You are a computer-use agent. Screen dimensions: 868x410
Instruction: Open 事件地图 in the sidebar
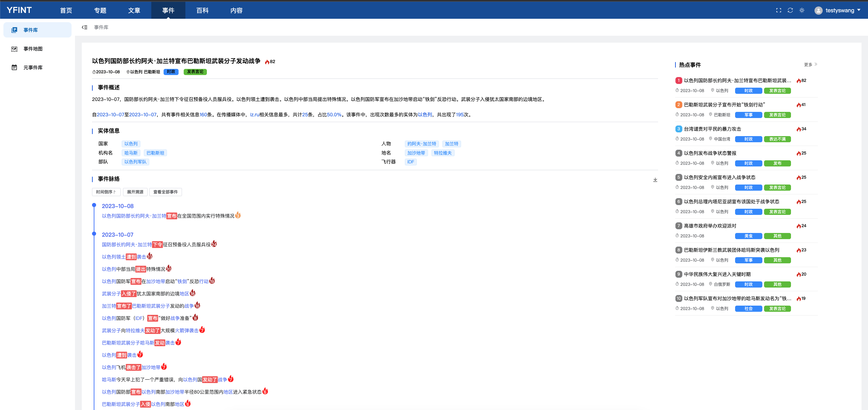33,49
